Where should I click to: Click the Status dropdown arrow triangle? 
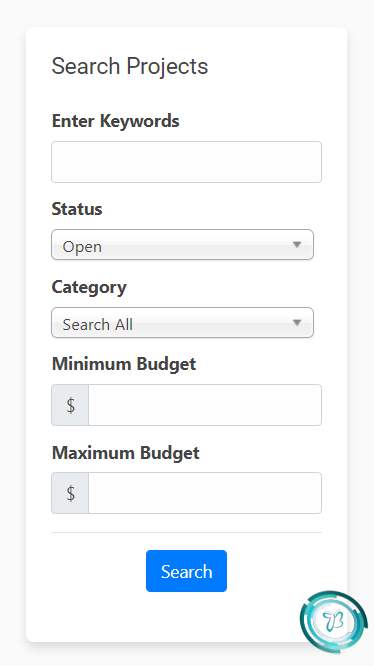297,245
